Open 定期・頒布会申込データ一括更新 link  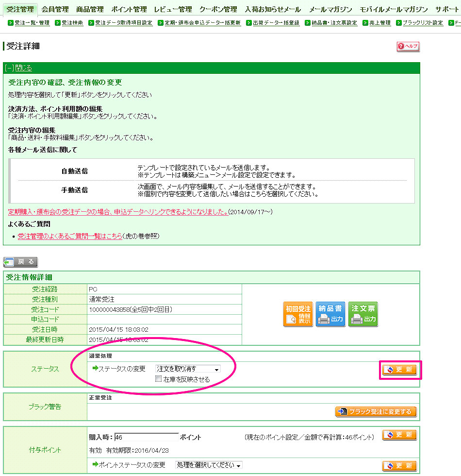[203, 23]
